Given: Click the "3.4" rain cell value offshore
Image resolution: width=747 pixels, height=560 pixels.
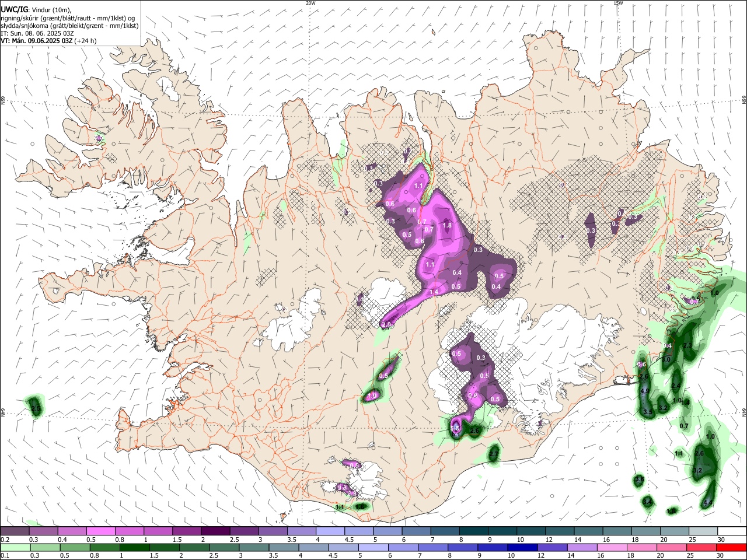Looking at the screenshot, I should click(648, 502).
